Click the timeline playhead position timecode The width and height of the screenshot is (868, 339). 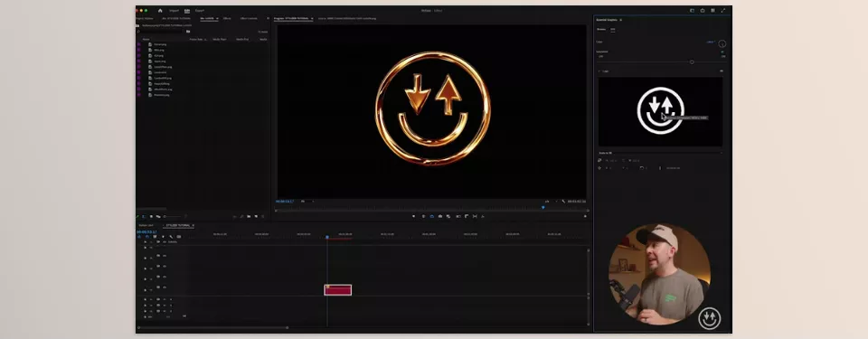click(146, 231)
